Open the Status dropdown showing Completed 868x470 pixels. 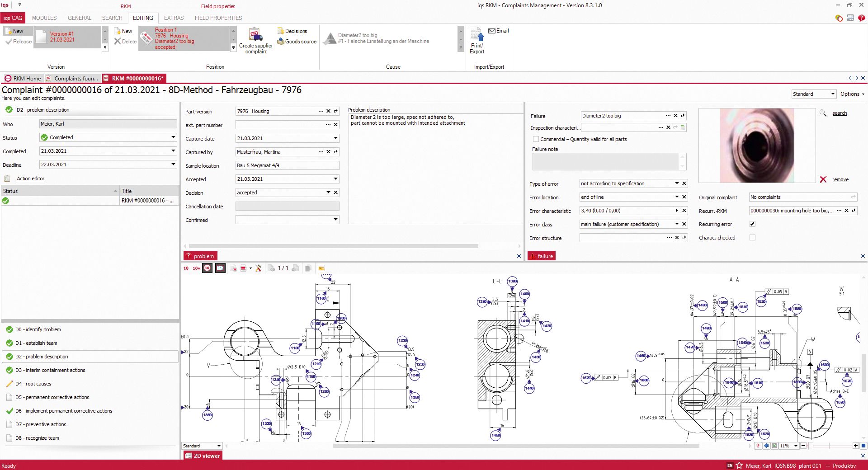tap(173, 137)
